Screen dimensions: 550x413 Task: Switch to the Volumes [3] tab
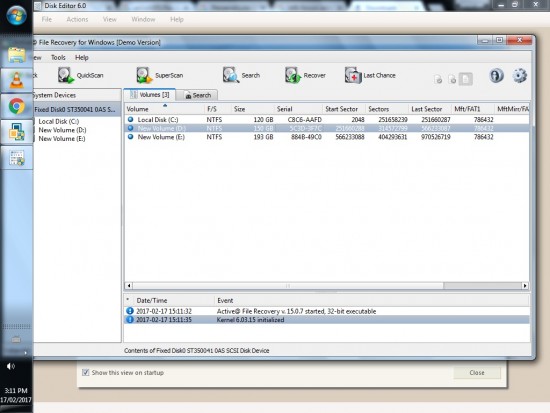click(150, 95)
